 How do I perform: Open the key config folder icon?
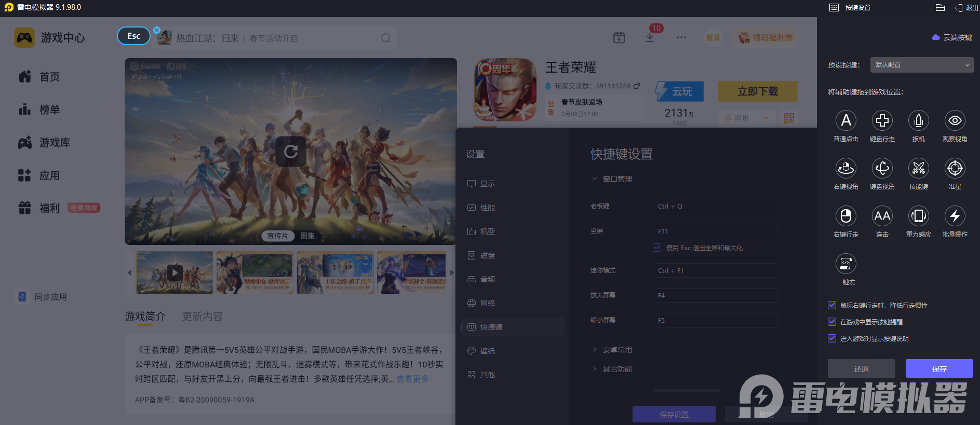[x=940, y=8]
